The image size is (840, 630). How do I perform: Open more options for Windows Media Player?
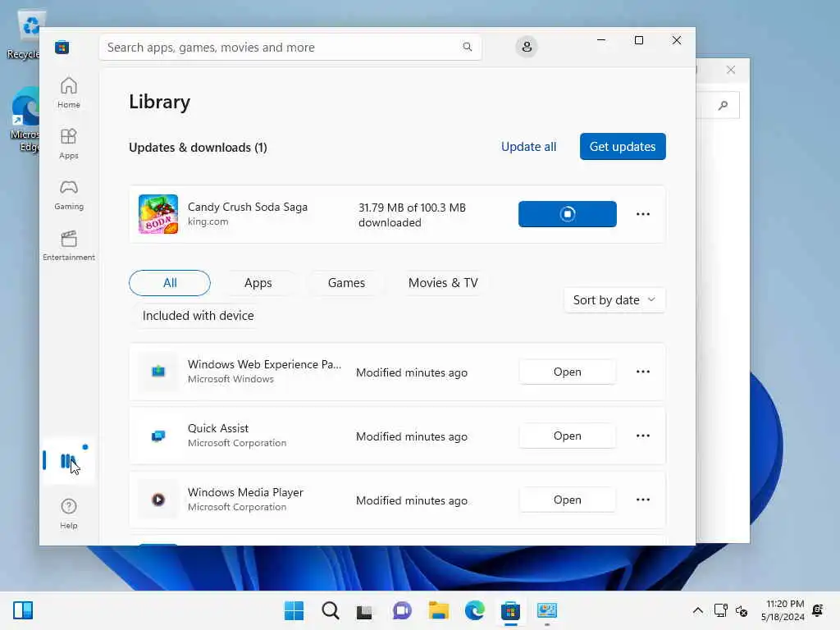[x=643, y=500]
